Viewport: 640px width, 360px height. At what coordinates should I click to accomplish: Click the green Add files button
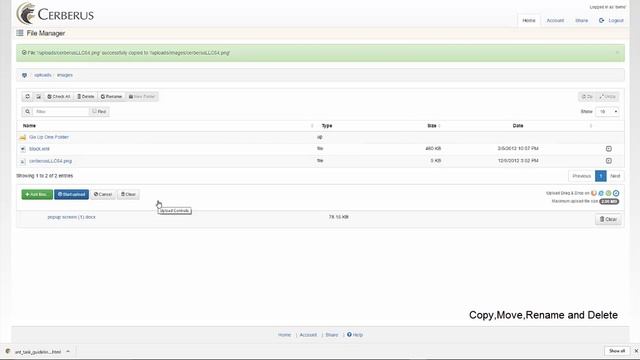[37, 194]
